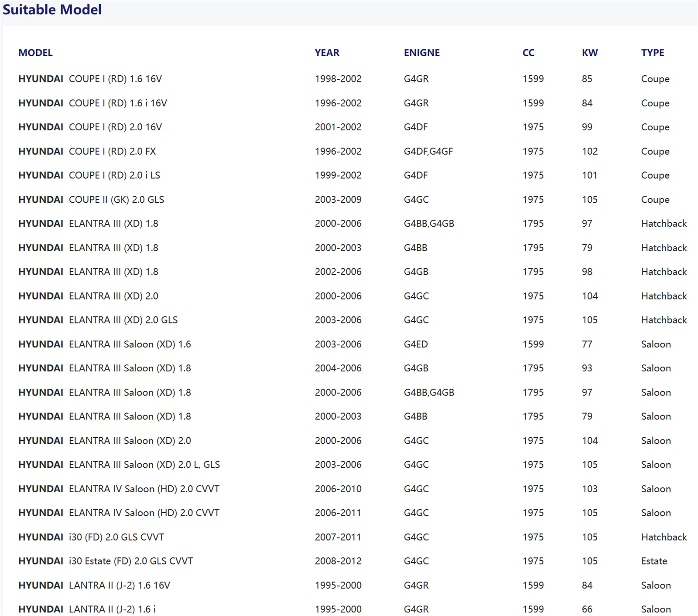Click engine 'G4DF,G4GF' cell
The image size is (698, 616).
[428, 151]
